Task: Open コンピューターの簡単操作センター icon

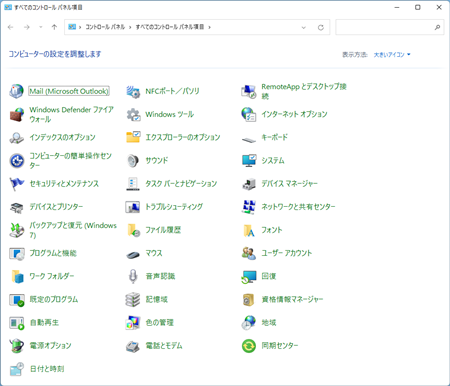Action: point(16,161)
